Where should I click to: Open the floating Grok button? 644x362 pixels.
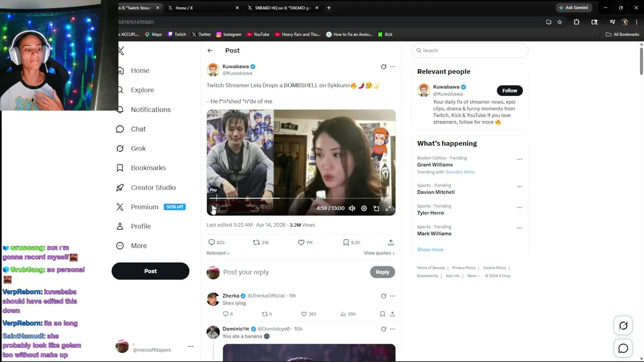click(623, 326)
